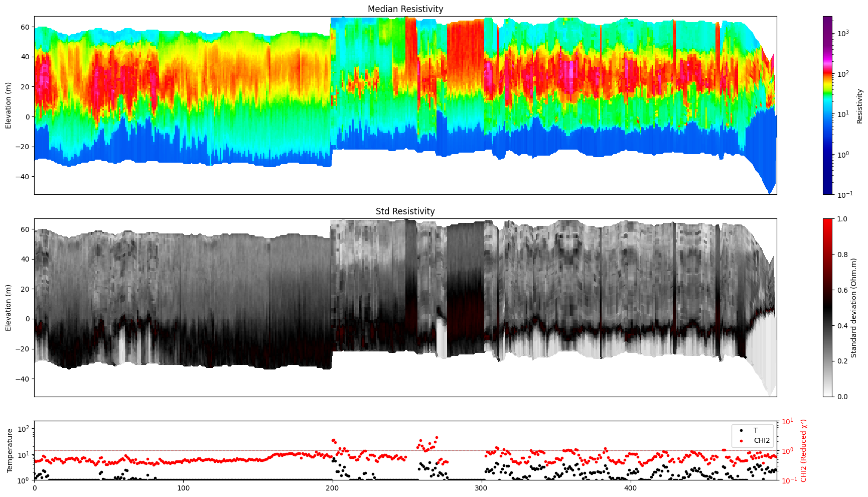Click the Elevation (m) label of Std plot

pyautogui.click(x=9, y=307)
